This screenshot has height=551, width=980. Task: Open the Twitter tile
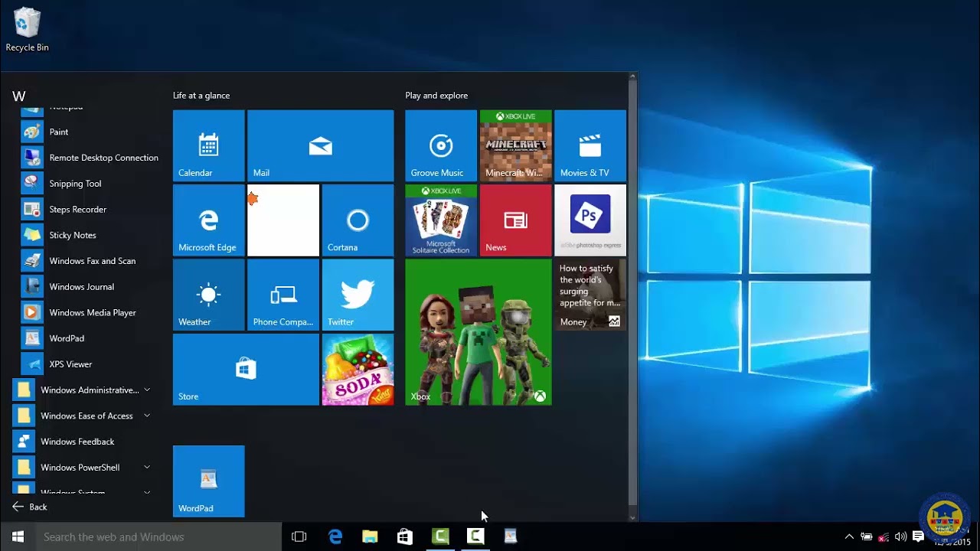(358, 295)
